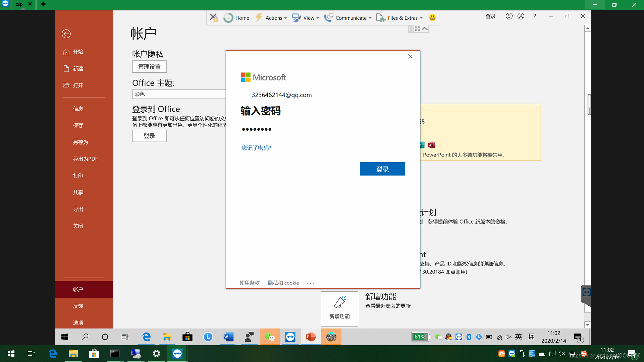
Task: Click the resize panel toggle button
Action: pos(418,28)
